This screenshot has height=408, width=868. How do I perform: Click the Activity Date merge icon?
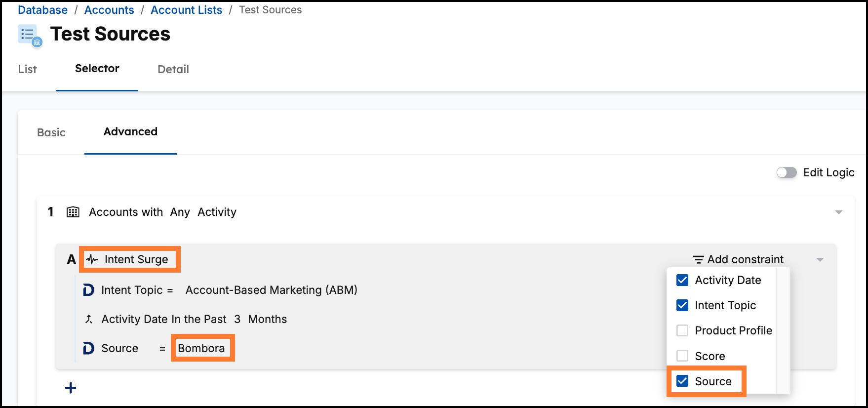point(89,319)
